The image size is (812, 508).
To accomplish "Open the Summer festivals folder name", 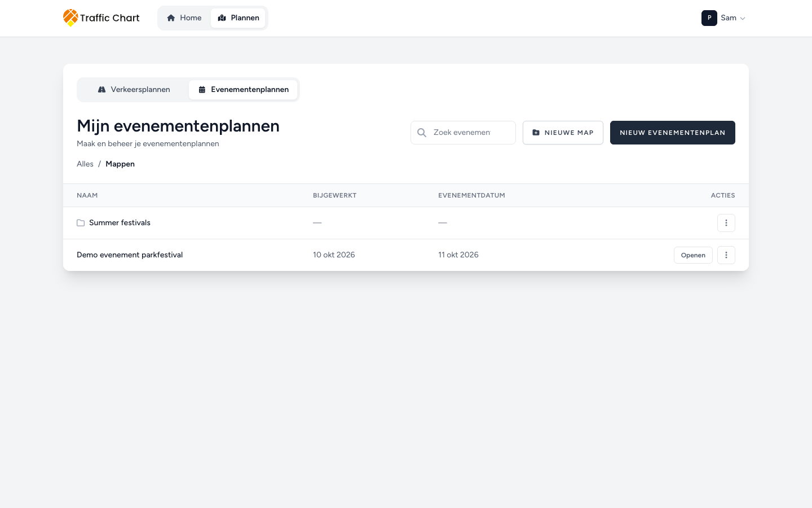I will (x=120, y=223).
